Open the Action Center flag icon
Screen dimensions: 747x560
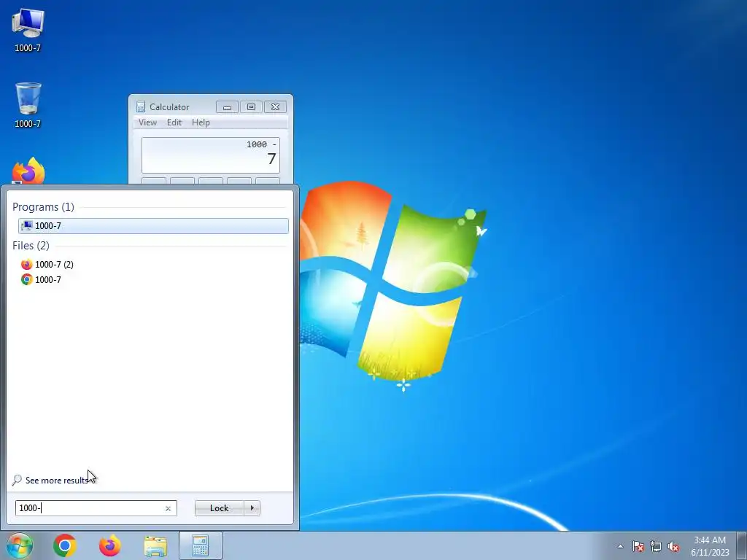638,546
